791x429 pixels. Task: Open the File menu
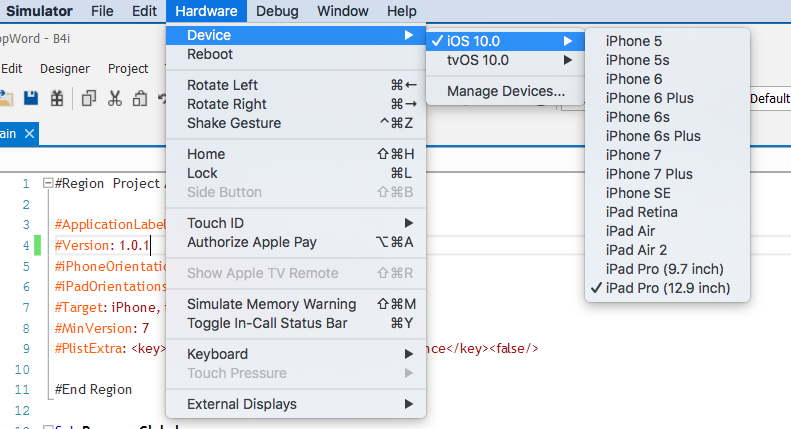point(102,11)
